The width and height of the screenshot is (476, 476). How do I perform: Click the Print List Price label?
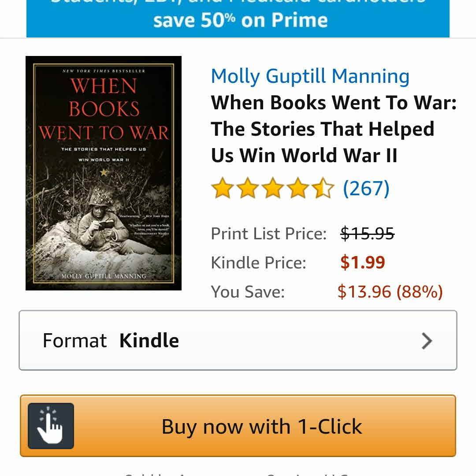click(269, 234)
